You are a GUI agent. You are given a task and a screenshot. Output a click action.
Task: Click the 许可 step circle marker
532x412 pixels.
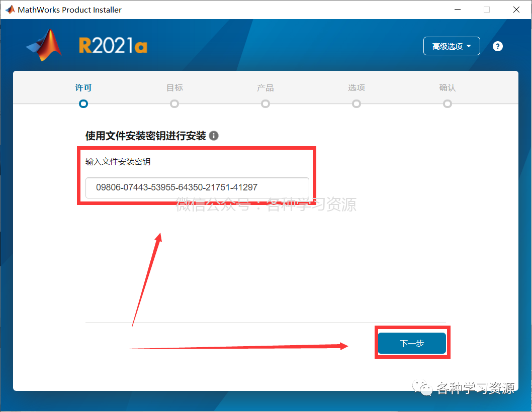click(x=83, y=104)
